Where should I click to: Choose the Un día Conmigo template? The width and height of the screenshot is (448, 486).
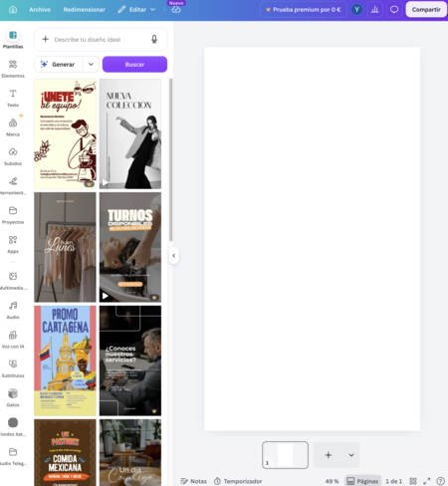130,452
